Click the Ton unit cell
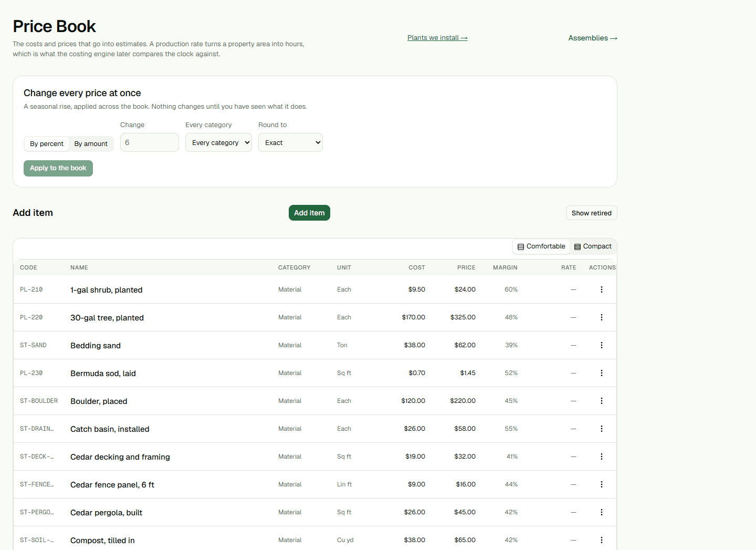Screen dimensions: 756x550 [x=342, y=345]
